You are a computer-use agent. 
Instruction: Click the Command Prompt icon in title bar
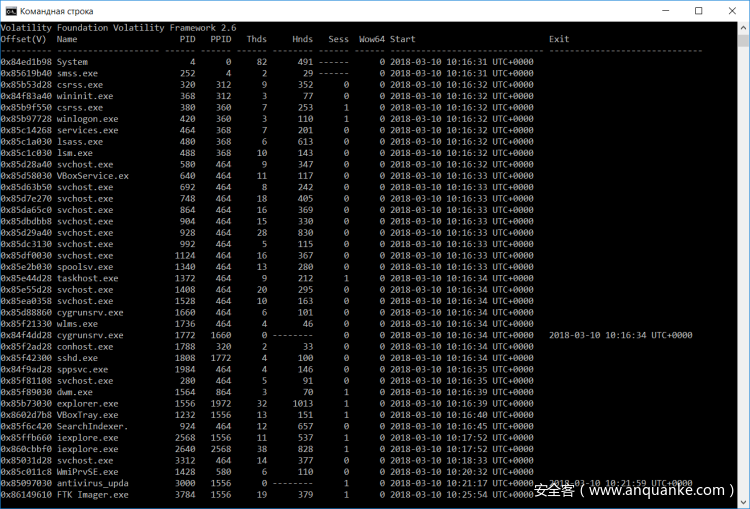click(11, 10)
